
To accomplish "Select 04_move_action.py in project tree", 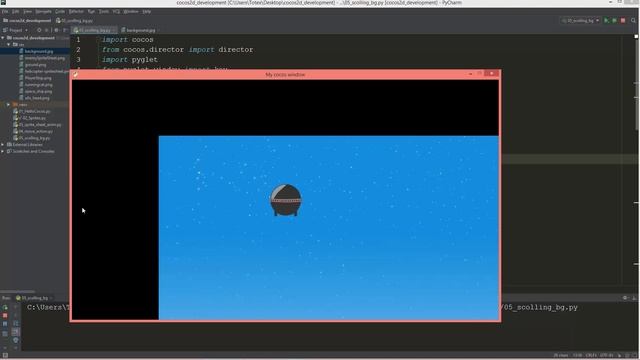I will pos(36,131).
